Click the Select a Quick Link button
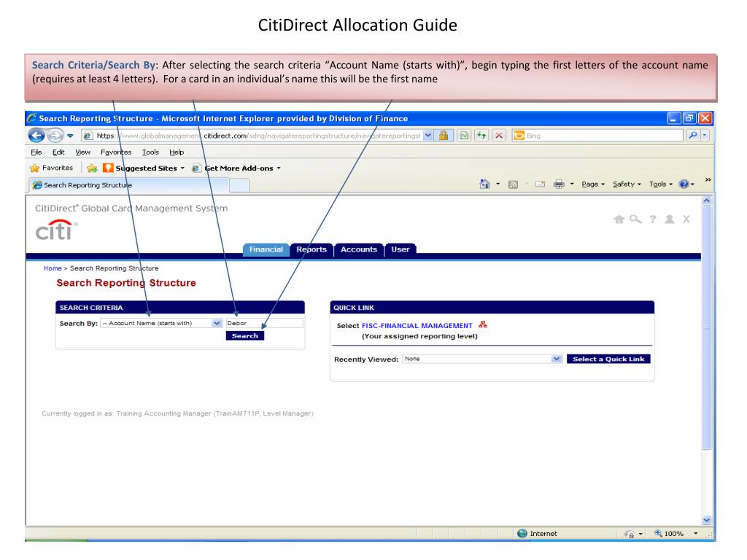The width and height of the screenshot is (747, 560). click(x=608, y=359)
